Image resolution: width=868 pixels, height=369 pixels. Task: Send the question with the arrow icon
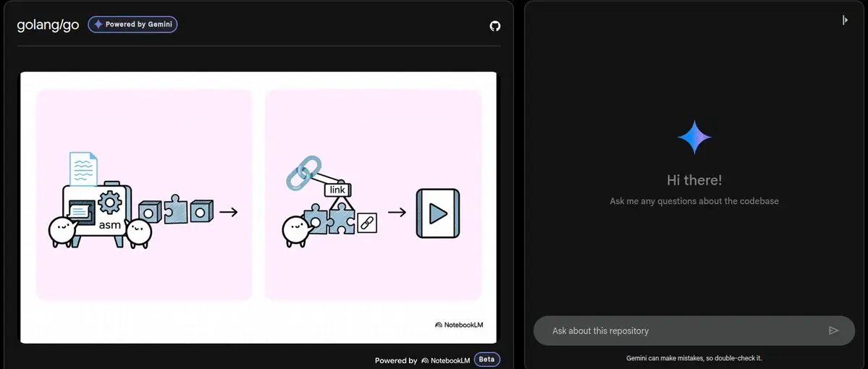coord(833,330)
